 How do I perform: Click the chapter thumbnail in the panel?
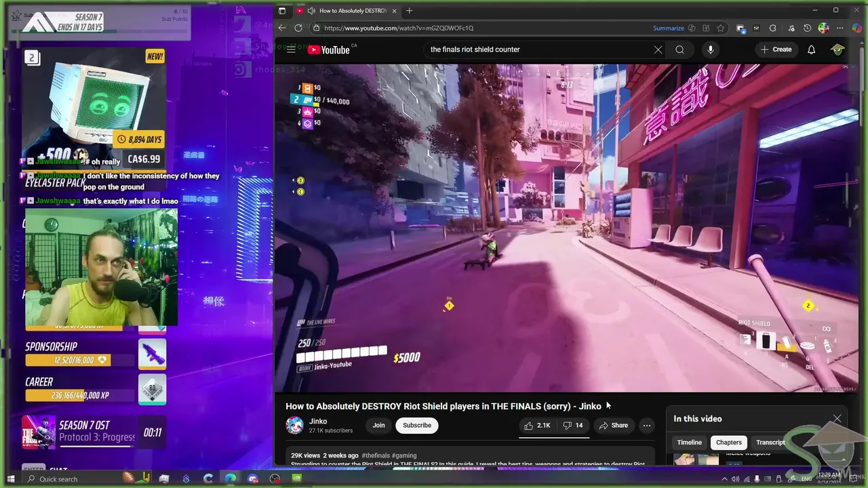pos(696,459)
